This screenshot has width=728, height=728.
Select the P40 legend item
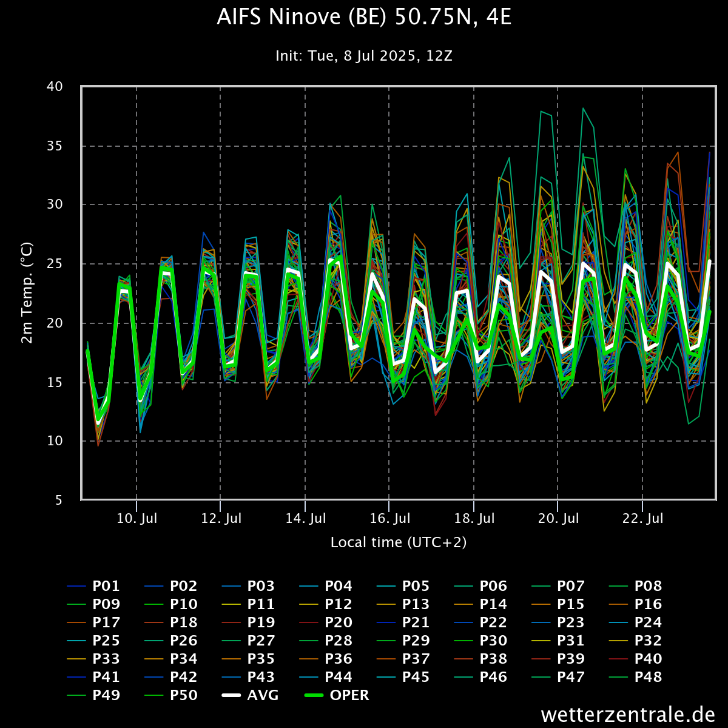[x=636, y=659]
